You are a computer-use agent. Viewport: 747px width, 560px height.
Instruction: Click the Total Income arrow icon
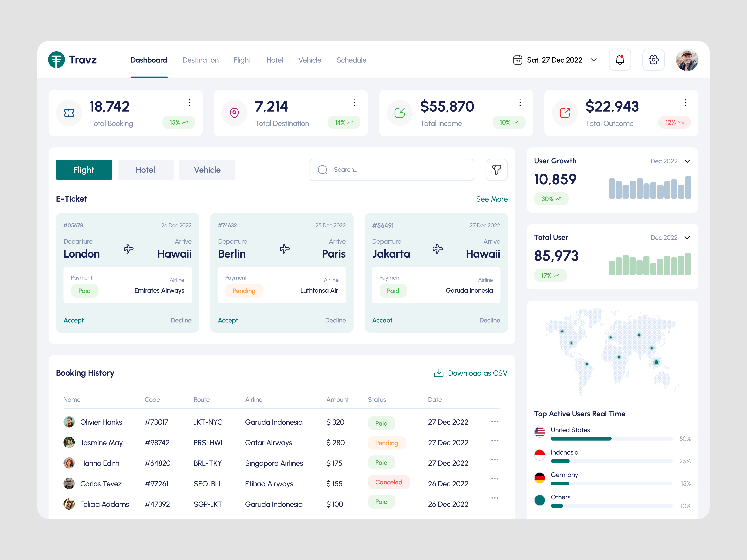(x=399, y=113)
